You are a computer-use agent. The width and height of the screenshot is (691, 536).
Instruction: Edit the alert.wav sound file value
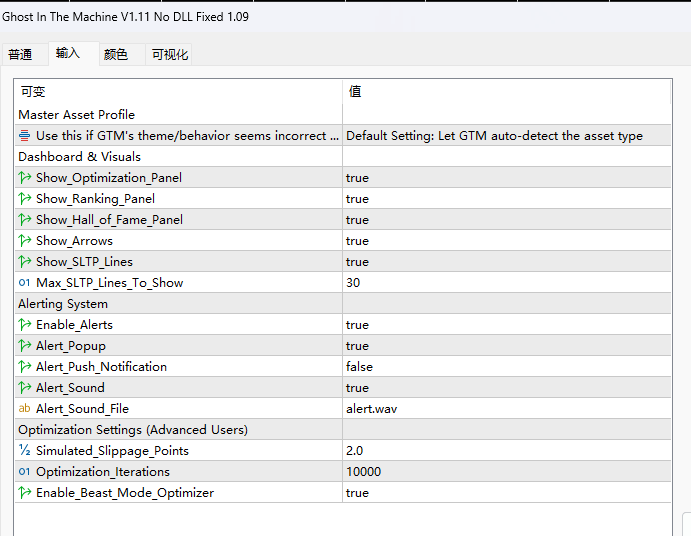507,409
